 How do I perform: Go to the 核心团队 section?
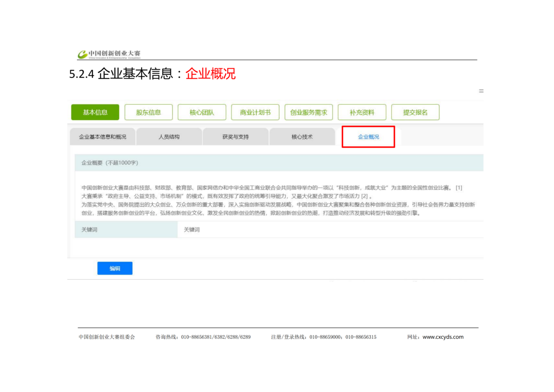point(202,112)
